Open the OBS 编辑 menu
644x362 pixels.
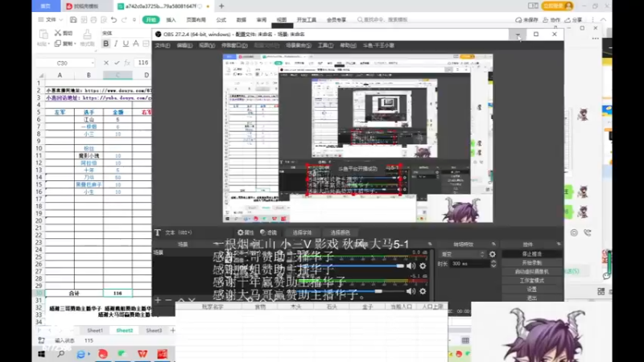click(184, 46)
